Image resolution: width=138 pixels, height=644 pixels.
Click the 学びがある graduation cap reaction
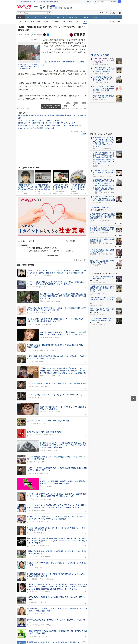(66, 106)
